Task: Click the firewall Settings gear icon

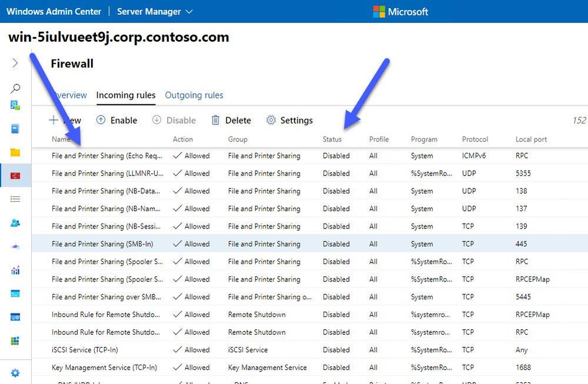Action: [x=271, y=120]
